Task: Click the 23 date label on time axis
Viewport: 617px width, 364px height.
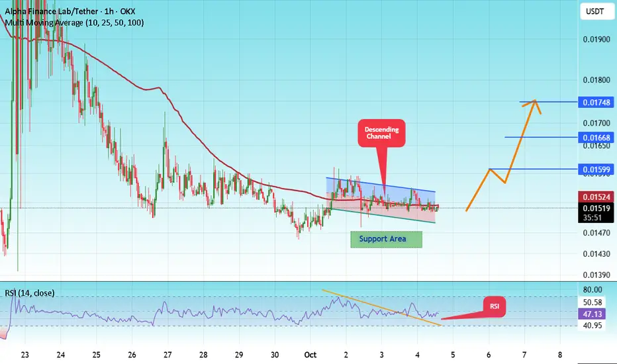Action: 24,355
